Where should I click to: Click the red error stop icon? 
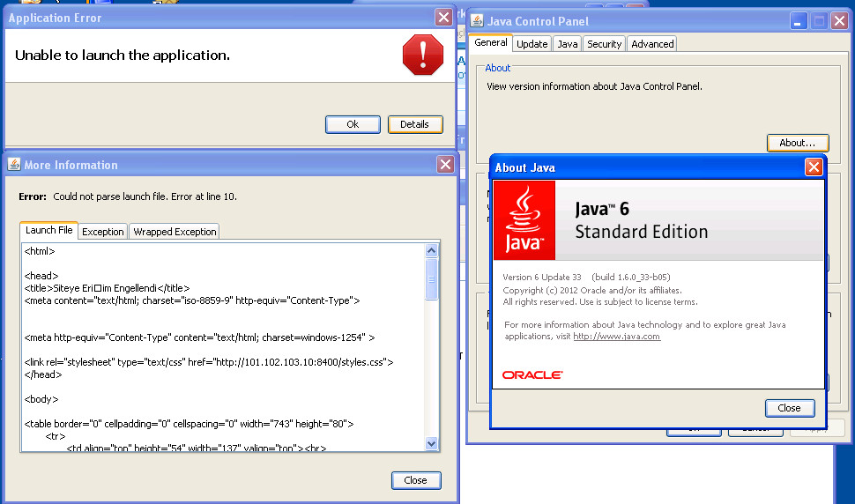pyautogui.click(x=422, y=55)
